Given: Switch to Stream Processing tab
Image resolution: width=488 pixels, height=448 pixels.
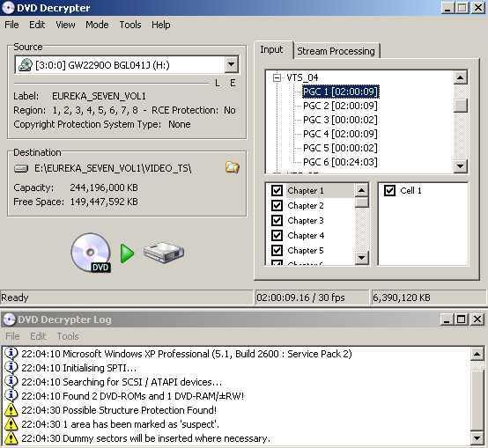Looking at the screenshot, I should pos(336,51).
